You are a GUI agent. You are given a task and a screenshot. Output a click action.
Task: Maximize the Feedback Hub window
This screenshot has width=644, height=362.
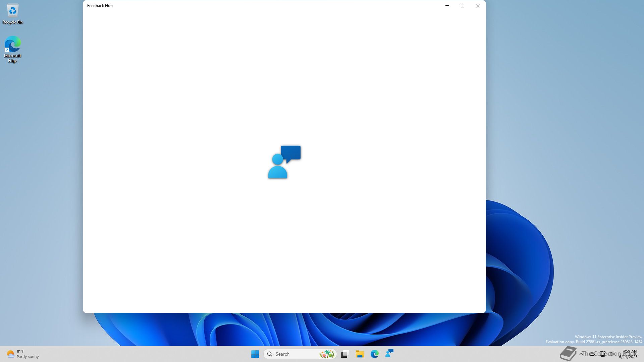pos(463,6)
